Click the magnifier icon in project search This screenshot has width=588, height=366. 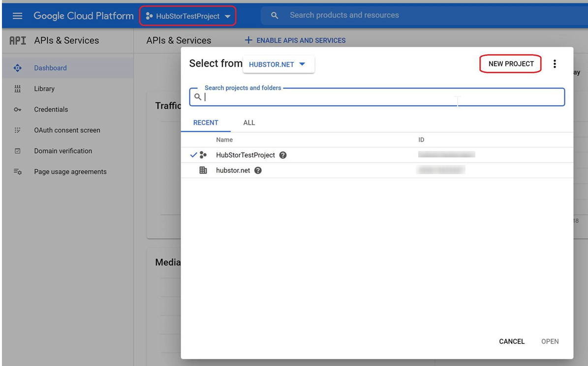pos(198,97)
